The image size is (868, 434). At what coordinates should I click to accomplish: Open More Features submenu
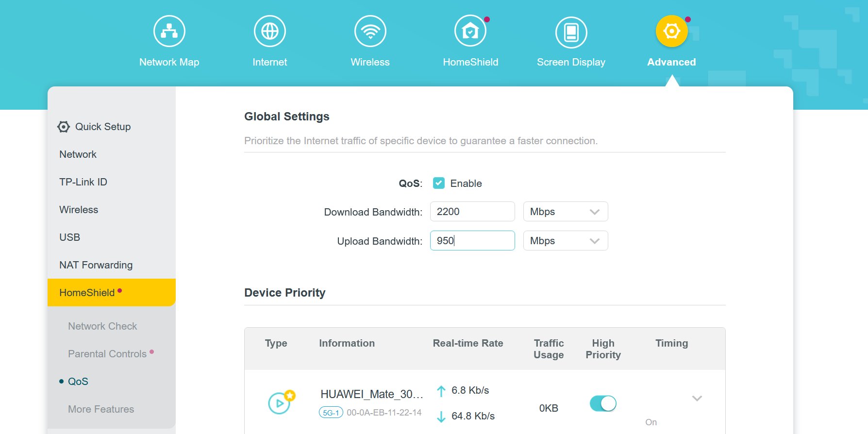tap(101, 409)
